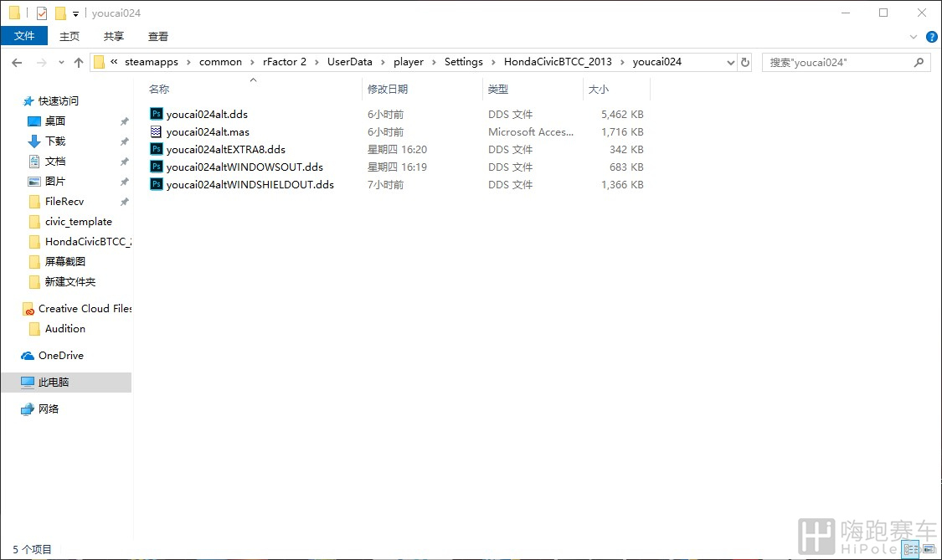This screenshot has height=560, width=942.
Task: Click the player breadcrumb
Action: click(x=409, y=62)
